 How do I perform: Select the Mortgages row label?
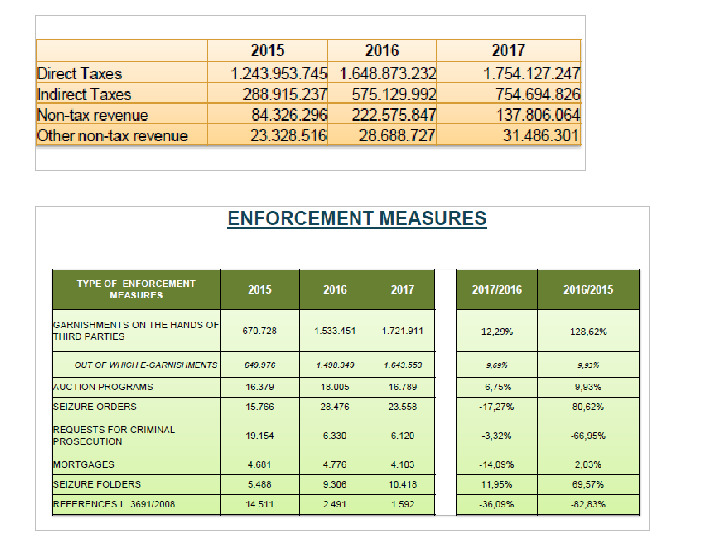pyautogui.click(x=84, y=465)
